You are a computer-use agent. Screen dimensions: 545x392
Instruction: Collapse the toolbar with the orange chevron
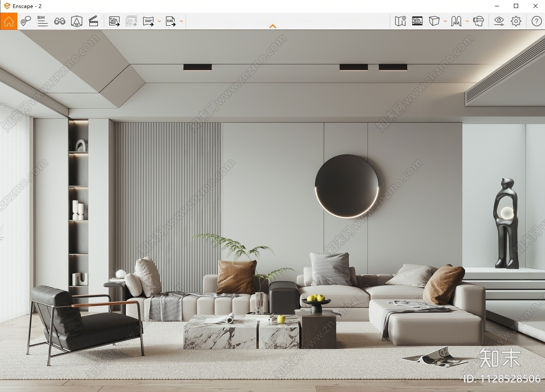click(x=272, y=26)
